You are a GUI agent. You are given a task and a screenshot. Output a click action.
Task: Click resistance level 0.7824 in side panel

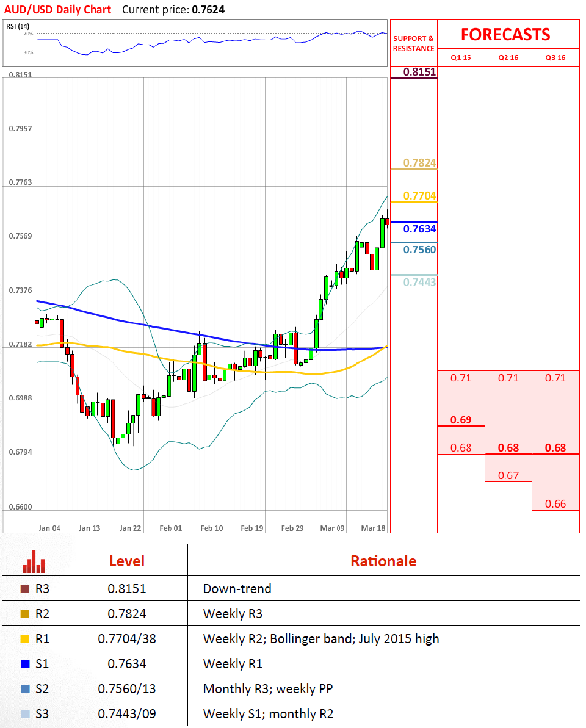click(x=420, y=163)
